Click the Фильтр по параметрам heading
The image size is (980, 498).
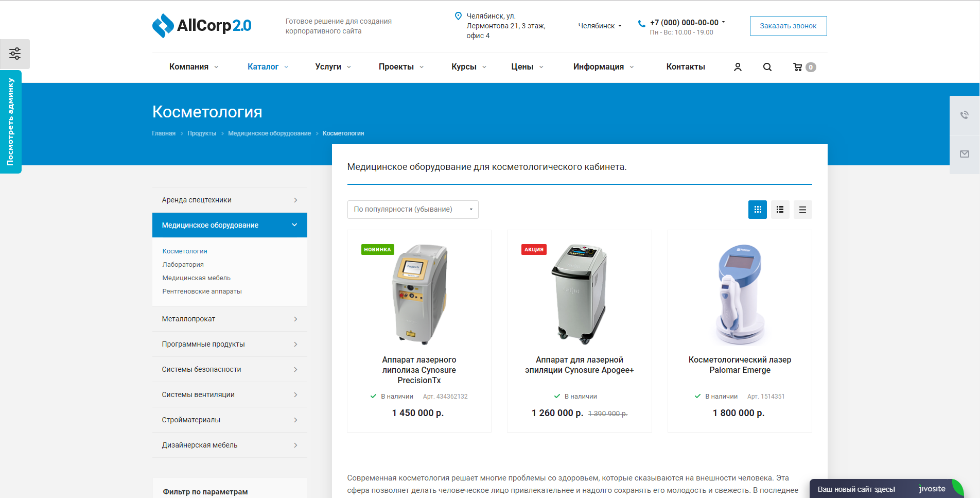coord(205,492)
